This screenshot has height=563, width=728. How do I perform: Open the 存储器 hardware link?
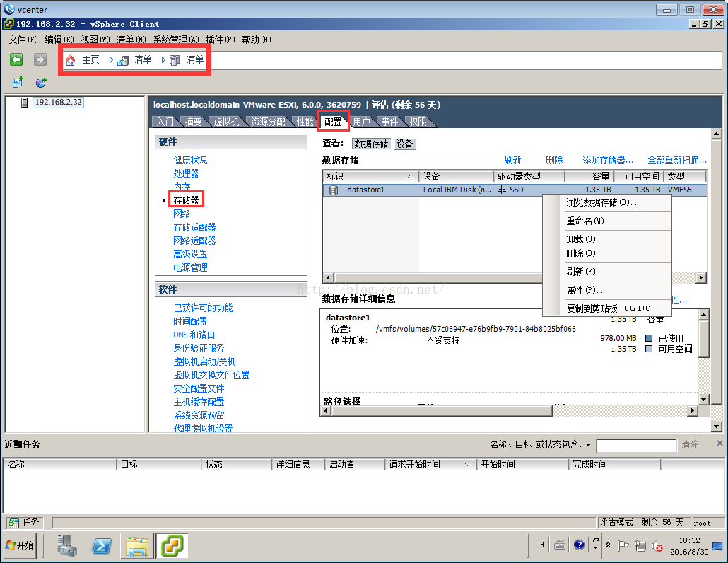point(186,200)
